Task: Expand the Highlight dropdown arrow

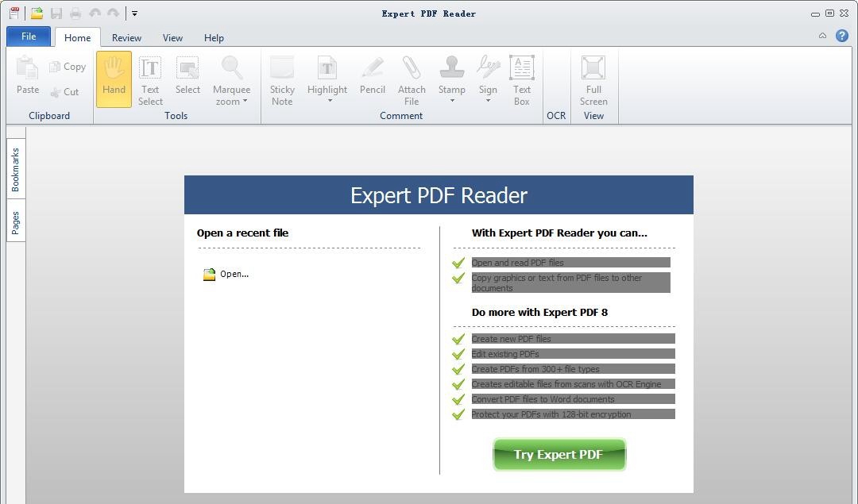Action: click(330, 101)
